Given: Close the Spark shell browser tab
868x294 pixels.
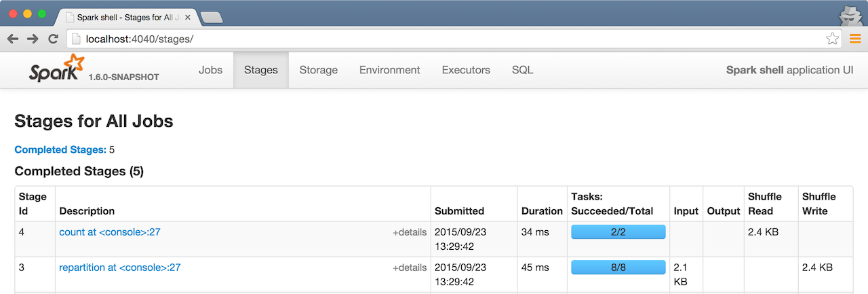Looking at the screenshot, I should tap(188, 17).
